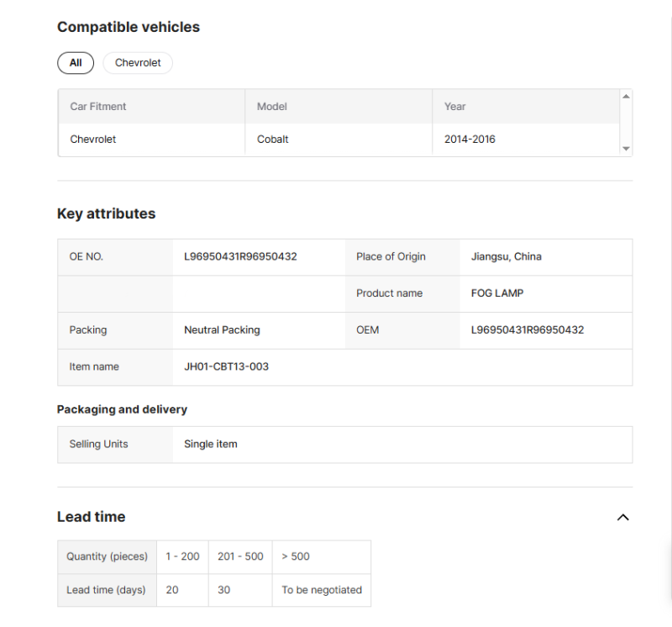Click the To be negotiated lead time cell
672x627 pixels.
[x=322, y=590]
